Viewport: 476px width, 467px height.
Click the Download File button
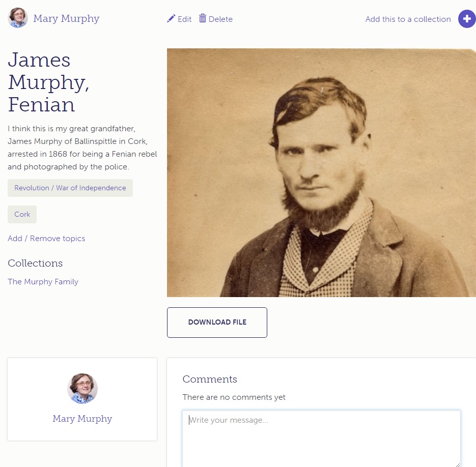217,322
